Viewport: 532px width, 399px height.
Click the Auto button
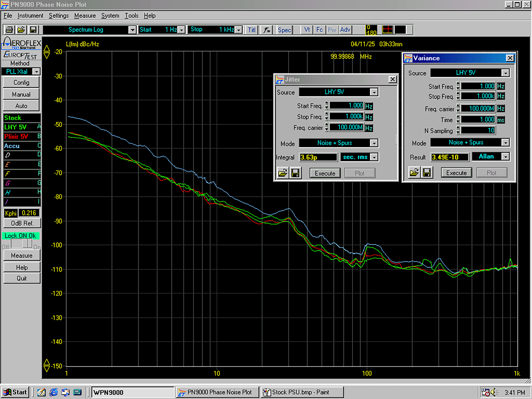coord(21,106)
